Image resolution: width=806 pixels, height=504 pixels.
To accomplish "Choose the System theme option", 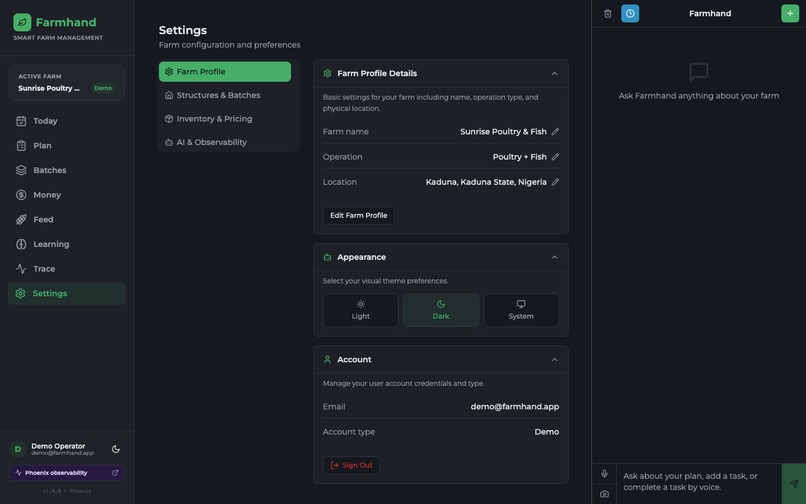I will tap(521, 310).
